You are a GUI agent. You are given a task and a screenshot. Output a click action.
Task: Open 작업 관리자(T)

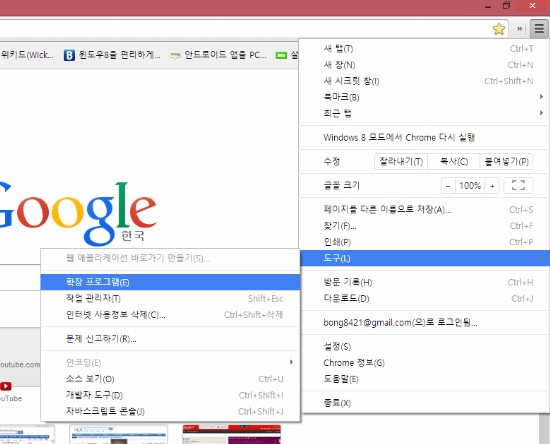point(170,298)
